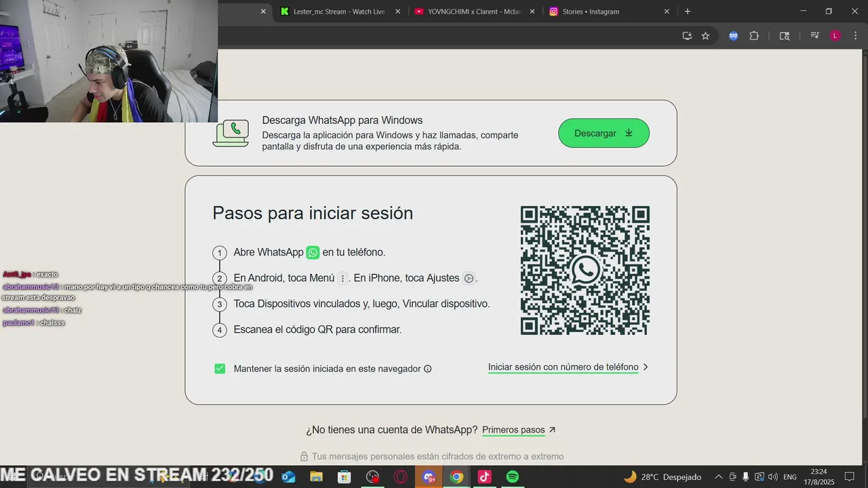Click the arrow icon on the Descargar button
Screen dimensions: 868x488
tap(629, 133)
